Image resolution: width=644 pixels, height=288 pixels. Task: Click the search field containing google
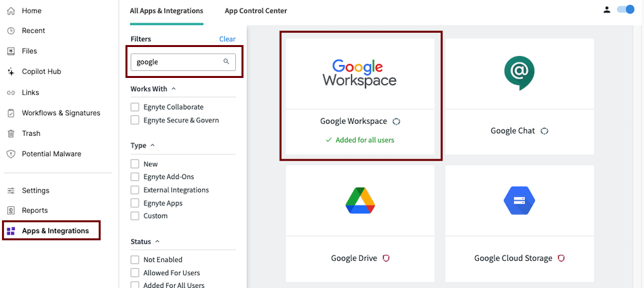click(183, 62)
